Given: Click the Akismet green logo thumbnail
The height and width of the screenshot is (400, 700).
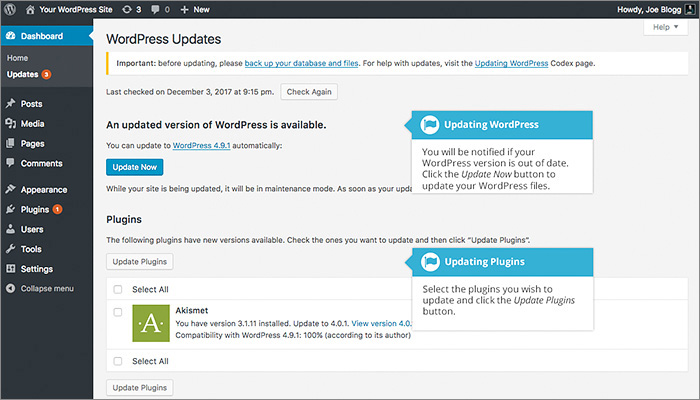Looking at the screenshot, I should [x=151, y=323].
